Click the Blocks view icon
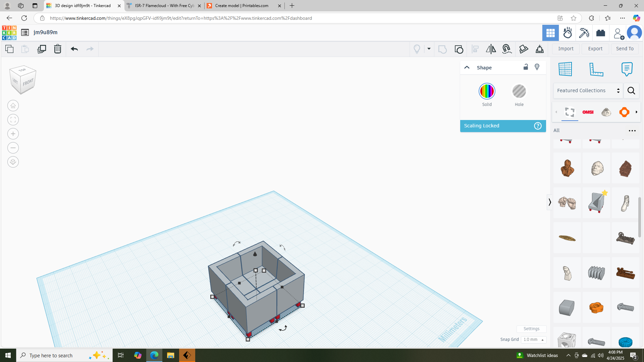644x362 pixels. coord(584,33)
